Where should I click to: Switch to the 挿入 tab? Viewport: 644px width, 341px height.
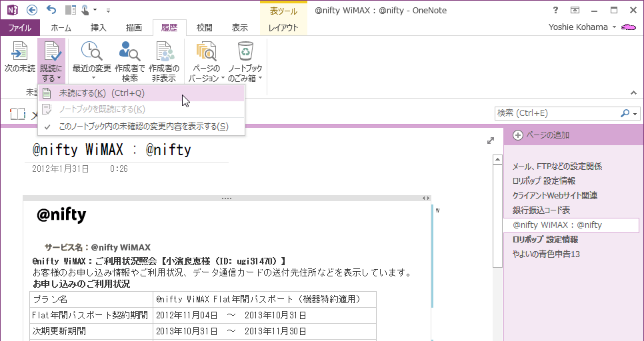click(x=98, y=27)
